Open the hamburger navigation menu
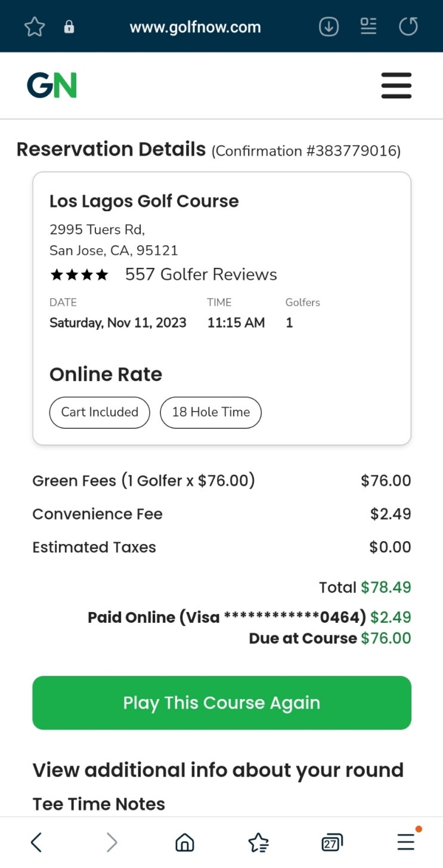The height and width of the screenshot is (868, 443). pyautogui.click(x=396, y=85)
